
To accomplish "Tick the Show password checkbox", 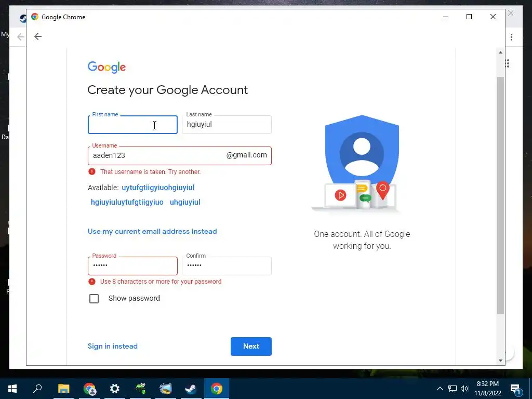I will [x=94, y=299].
